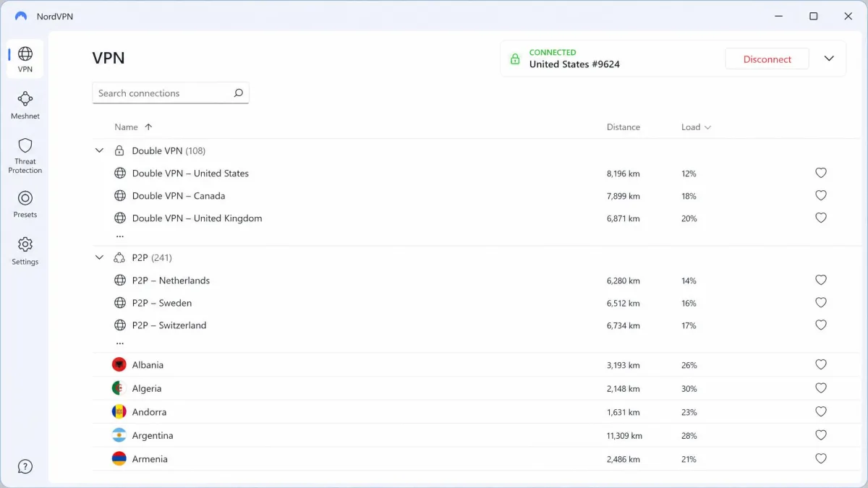Click the Double VPN padlock group icon

coord(119,150)
